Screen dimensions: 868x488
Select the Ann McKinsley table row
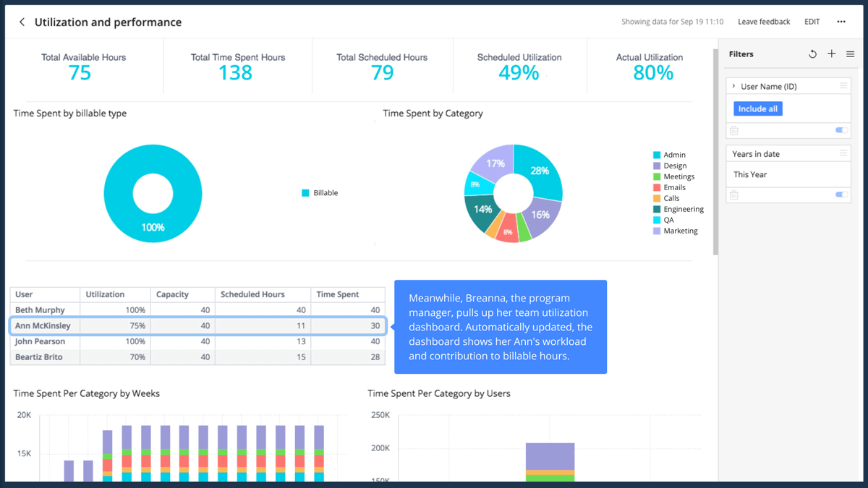pos(197,326)
